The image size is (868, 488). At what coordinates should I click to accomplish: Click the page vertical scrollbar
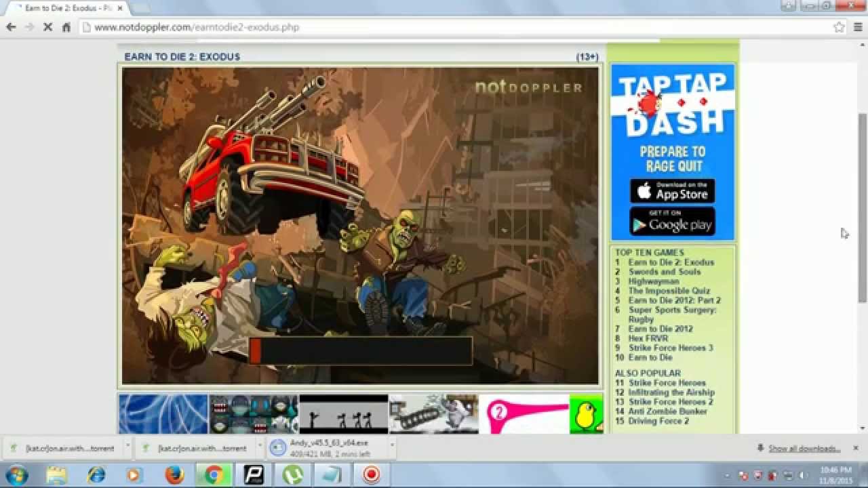(x=863, y=207)
